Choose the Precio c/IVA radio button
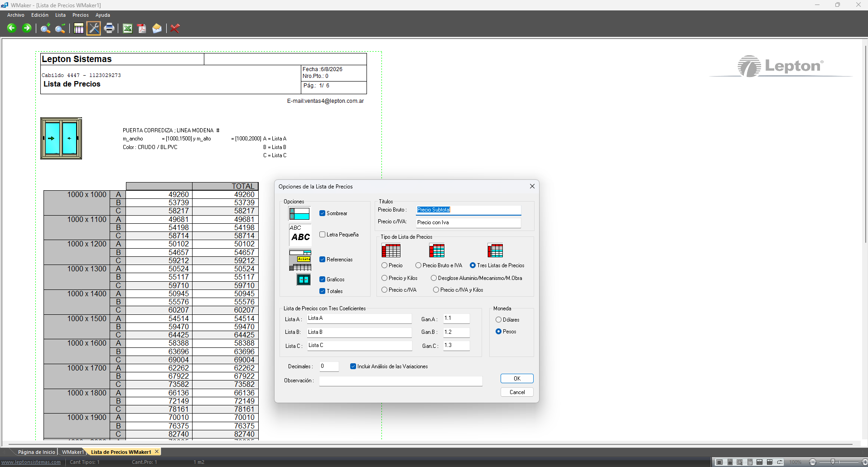Viewport: 868px width, 467px height. pyautogui.click(x=385, y=290)
